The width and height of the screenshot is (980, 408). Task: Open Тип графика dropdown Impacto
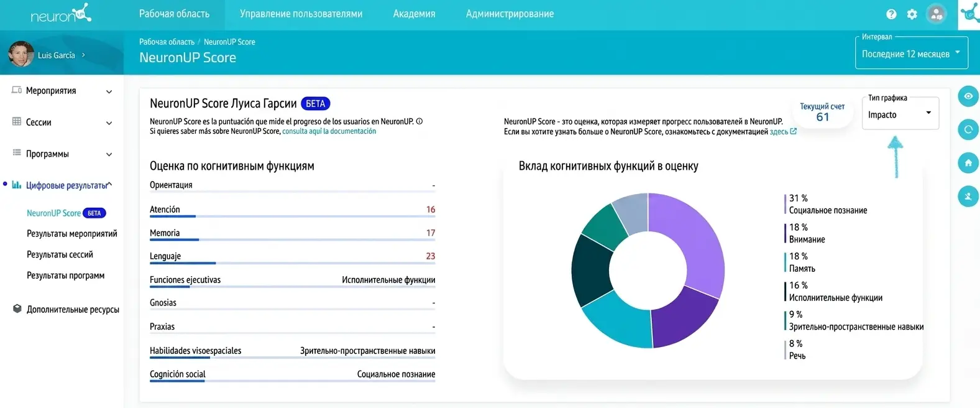(x=900, y=114)
